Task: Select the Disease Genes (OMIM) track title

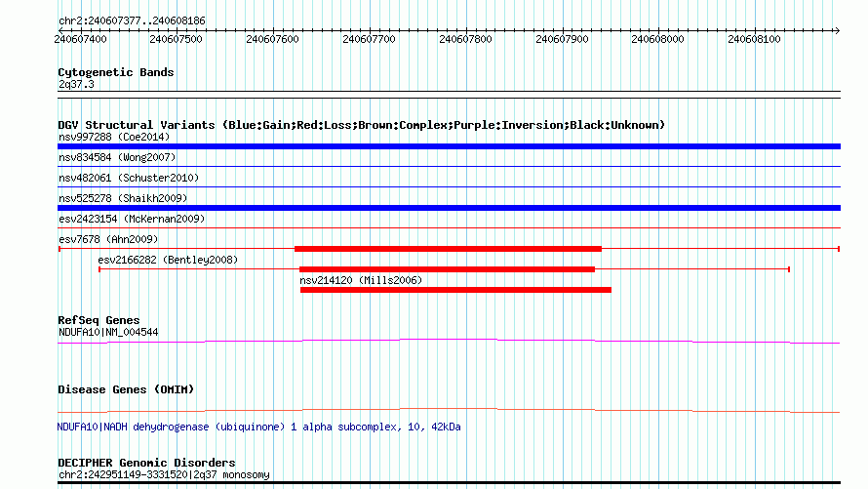Action: [x=126, y=389]
